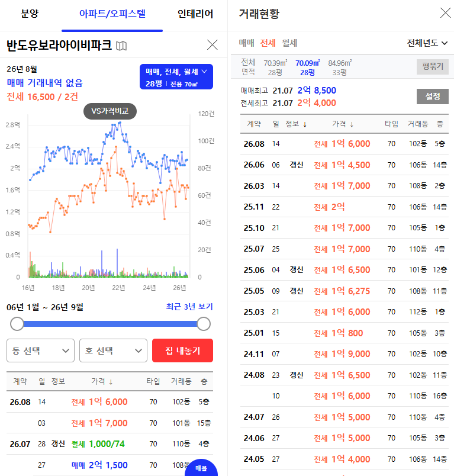
Task: Click the 평묶기 button
Action: 433,66
